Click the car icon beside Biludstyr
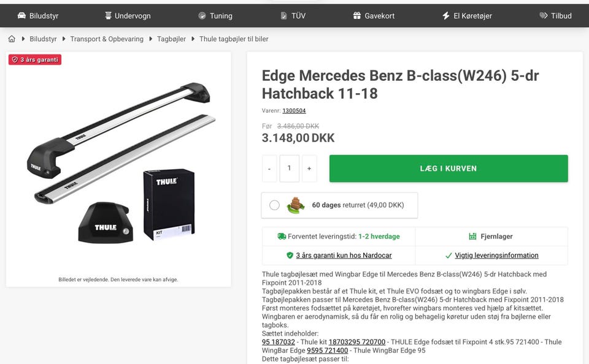The height and width of the screenshot is (364, 589). pos(22,16)
